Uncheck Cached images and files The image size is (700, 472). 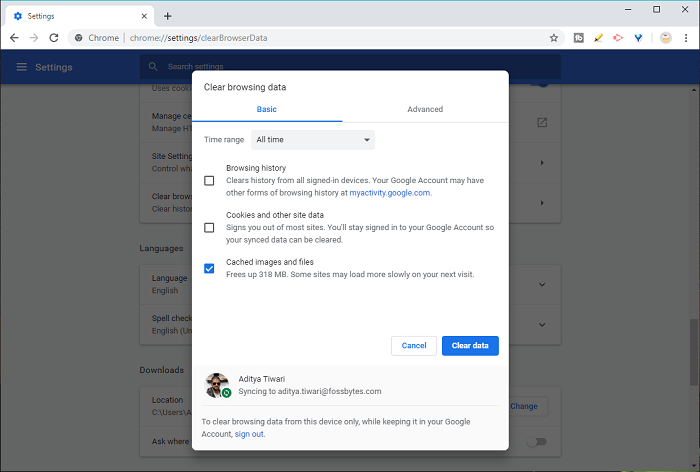[209, 268]
